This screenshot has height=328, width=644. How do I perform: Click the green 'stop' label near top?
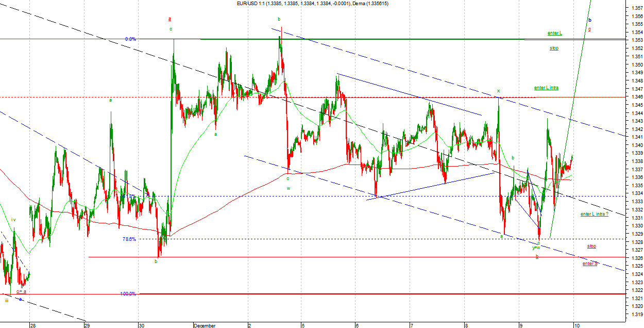[x=554, y=48]
